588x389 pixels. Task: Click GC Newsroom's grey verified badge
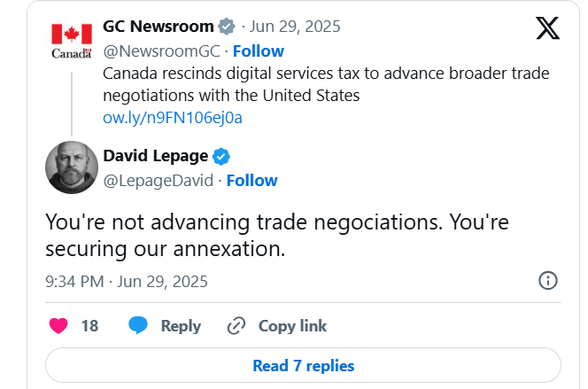[227, 27]
